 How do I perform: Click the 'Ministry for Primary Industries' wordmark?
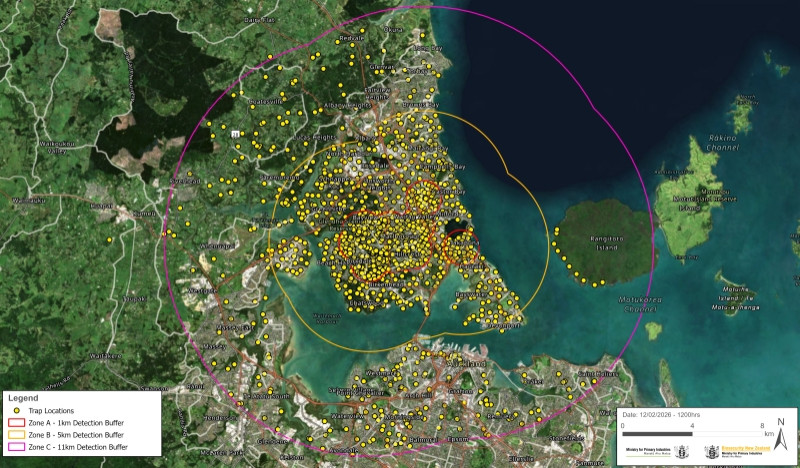pyautogui.click(x=648, y=450)
